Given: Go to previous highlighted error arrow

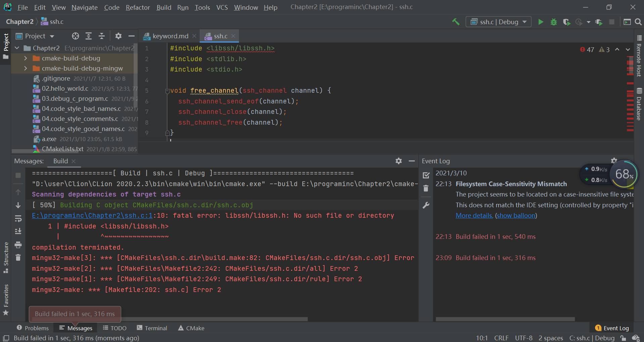Looking at the screenshot, I should (617, 49).
